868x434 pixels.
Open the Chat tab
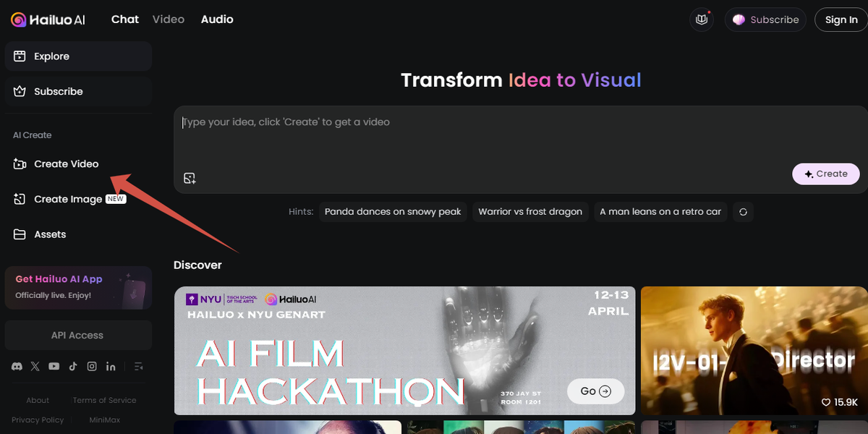(125, 20)
